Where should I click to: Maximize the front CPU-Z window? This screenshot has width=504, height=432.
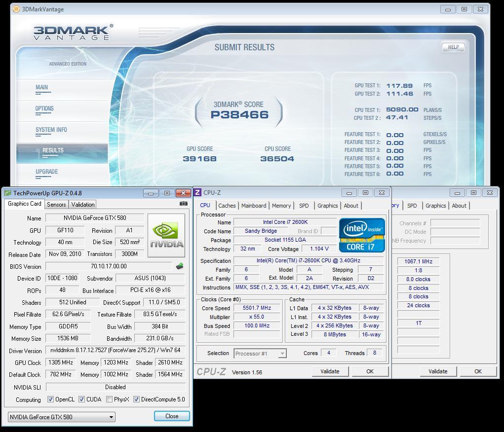(x=365, y=193)
